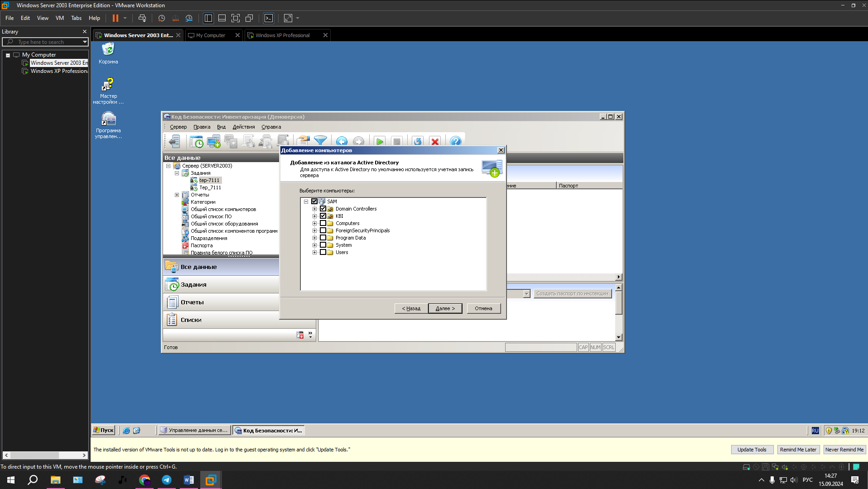Viewport: 868px width, 489px height.
Task: Check the Users folder checkbox
Action: click(x=323, y=252)
